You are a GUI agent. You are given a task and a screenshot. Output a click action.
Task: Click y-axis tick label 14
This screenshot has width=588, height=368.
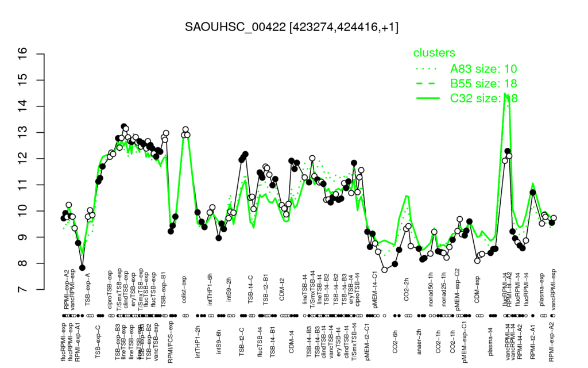click(23, 106)
